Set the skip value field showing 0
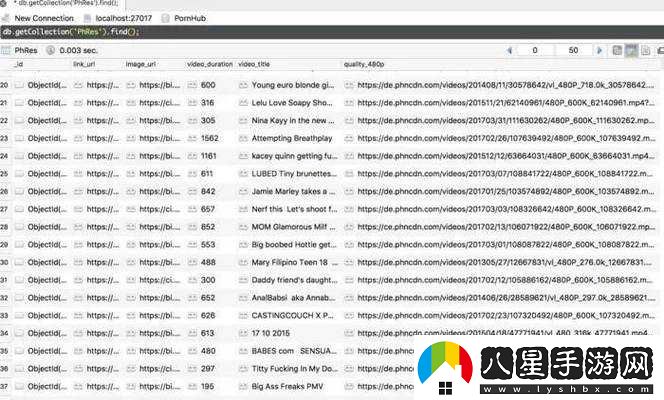This screenshot has height=400, width=664. click(535, 50)
